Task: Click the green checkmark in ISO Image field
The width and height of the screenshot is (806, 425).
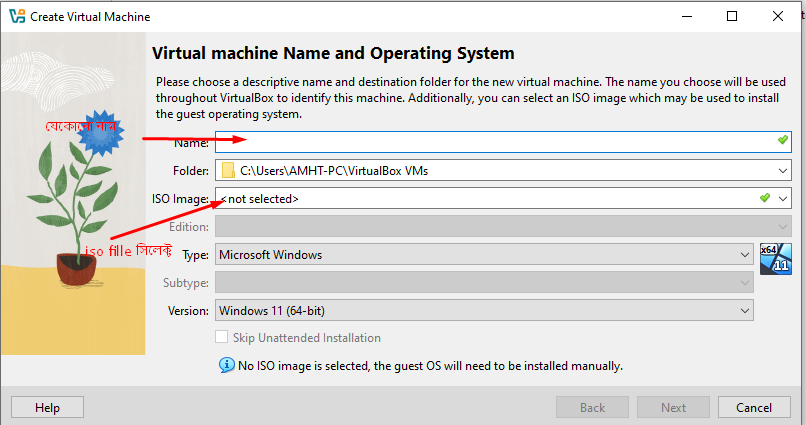Action: pyautogui.click(x=764, y=199)
